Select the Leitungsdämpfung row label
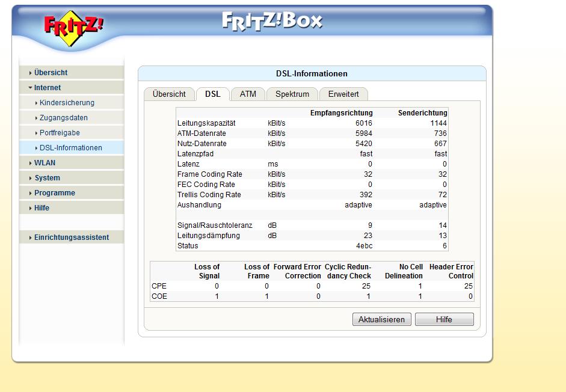The height and width of the screenshot is (392, 566). point(209,235)
